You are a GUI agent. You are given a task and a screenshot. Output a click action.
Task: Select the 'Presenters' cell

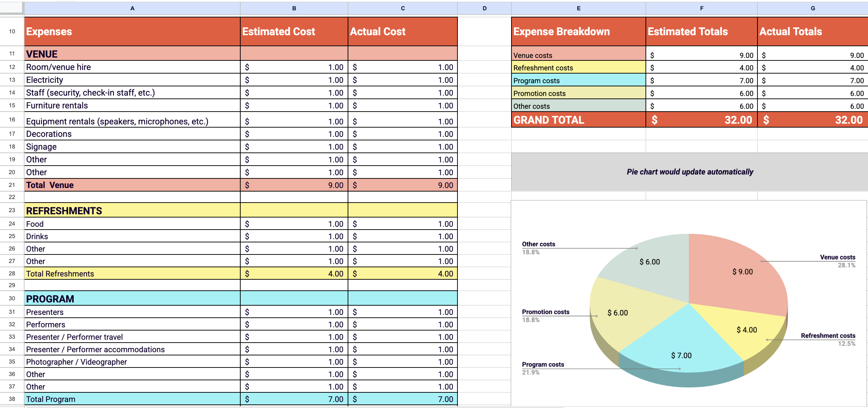click(x=132, y=312)
